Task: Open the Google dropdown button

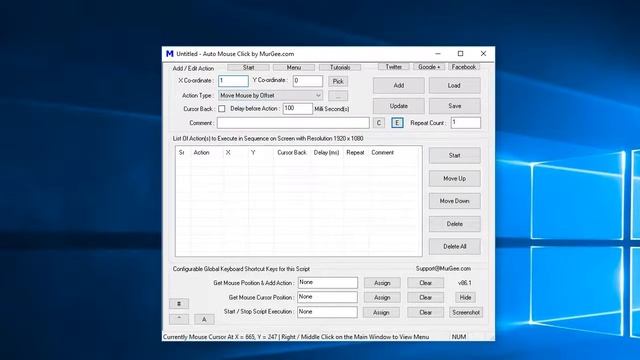Action: click(429, 67)
